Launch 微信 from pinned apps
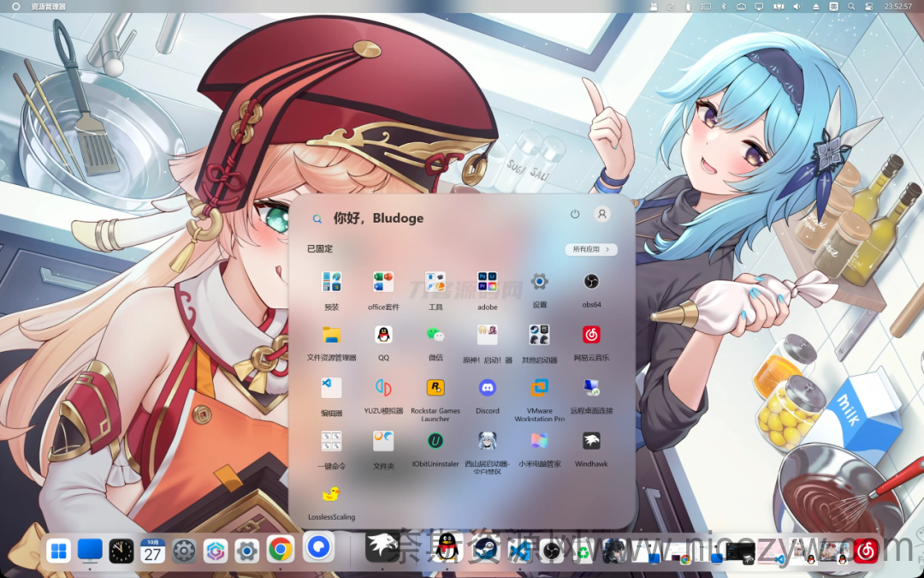The width and height of the screenshot is (924, 578). pos(435,334)
